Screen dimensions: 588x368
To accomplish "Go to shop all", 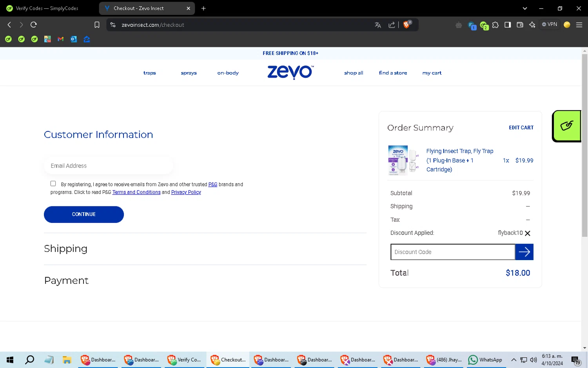I will pyautogui.click(x=354, y=73).
